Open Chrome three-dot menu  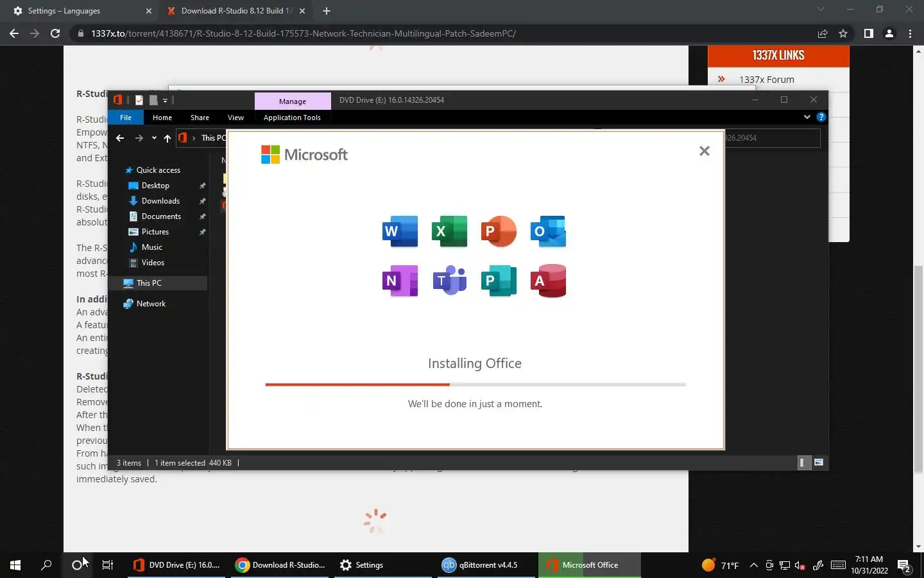click(x=910, y=33)
